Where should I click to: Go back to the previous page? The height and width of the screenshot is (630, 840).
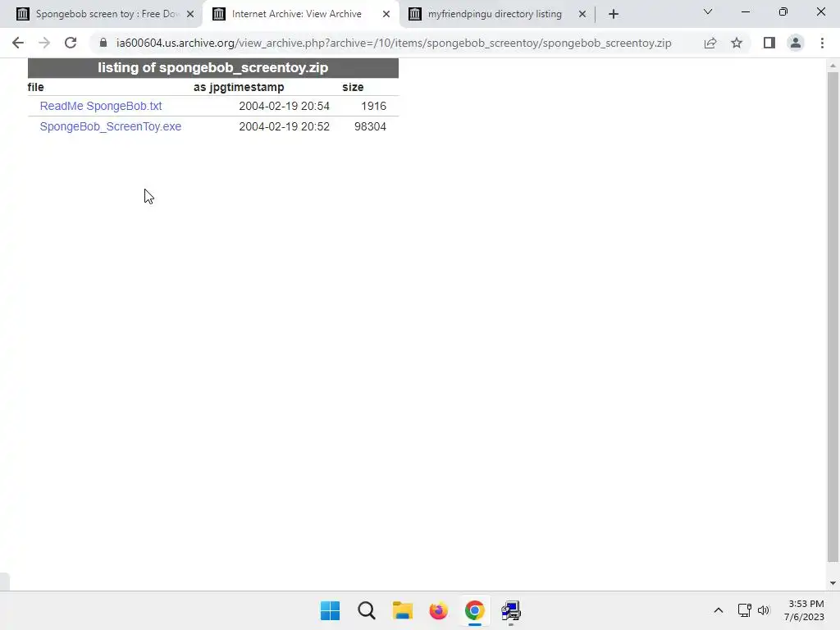(x=18, y=43)
